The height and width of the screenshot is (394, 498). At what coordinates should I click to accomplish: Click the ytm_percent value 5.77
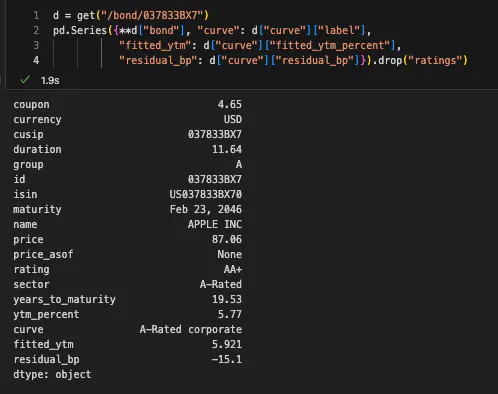(230, 314)
